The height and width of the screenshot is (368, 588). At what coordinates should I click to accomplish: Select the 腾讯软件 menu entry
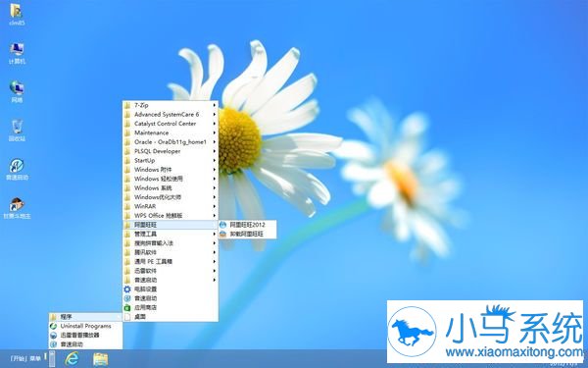171,252
